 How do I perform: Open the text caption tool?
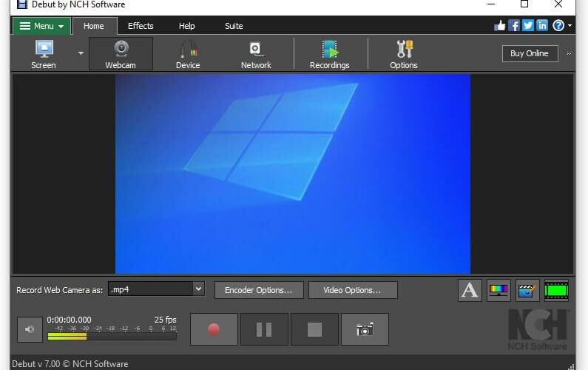coord(470,290)
